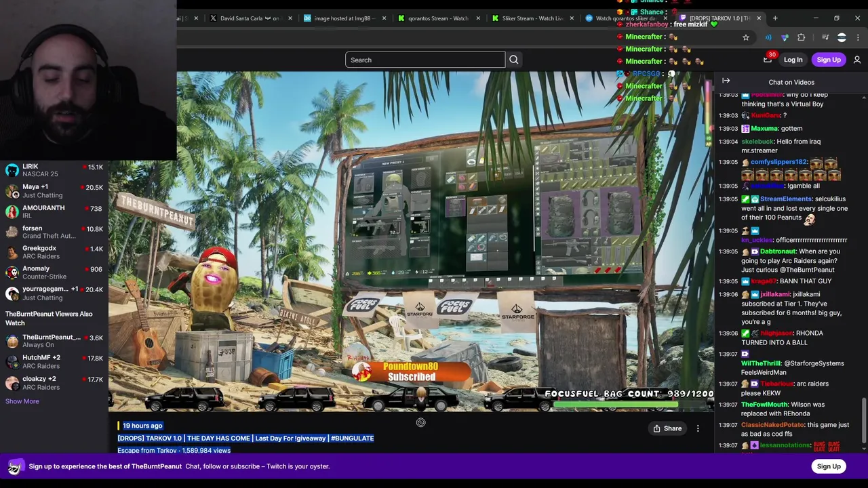Click AMOURANTH channel avatar in sidebar
Screen dimensions: 868x488
click(12, 211)
